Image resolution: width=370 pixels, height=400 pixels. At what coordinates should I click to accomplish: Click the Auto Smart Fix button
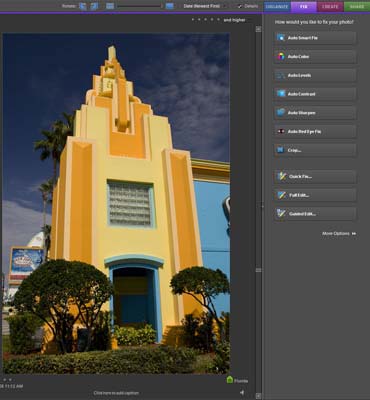point(315,38)
